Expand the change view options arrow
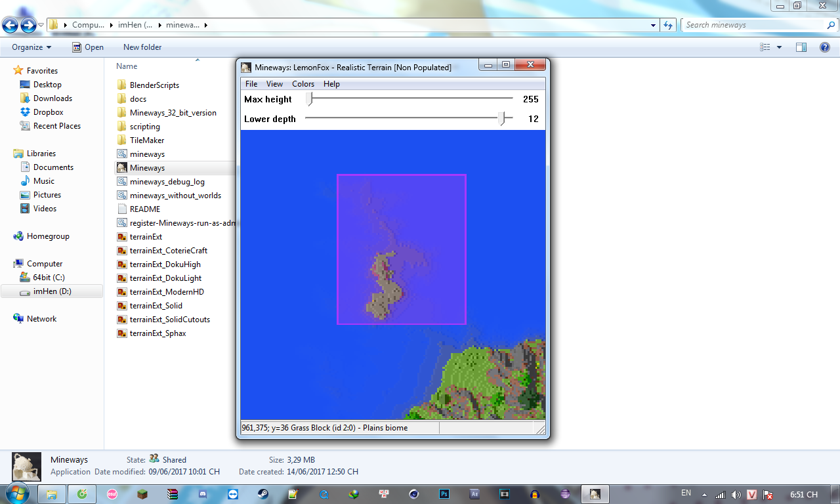840x504 pixels. [780, 47]
